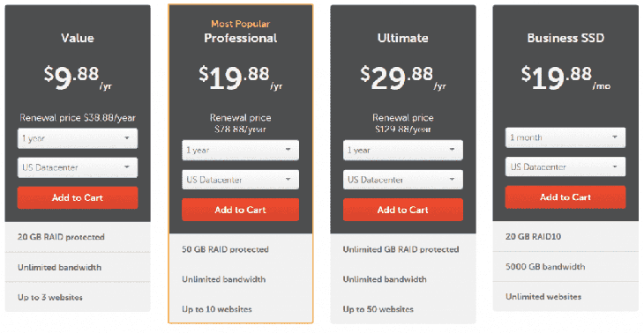Open the Ultimate plan 1 year dropdown
Screen dimensions: 644x333
pos(403,151)
